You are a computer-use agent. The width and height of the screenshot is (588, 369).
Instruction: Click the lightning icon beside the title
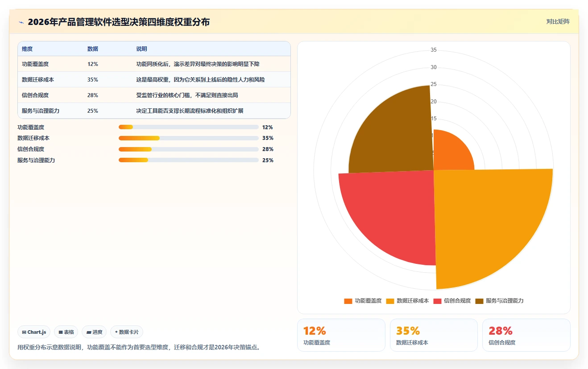click(21, 22)
